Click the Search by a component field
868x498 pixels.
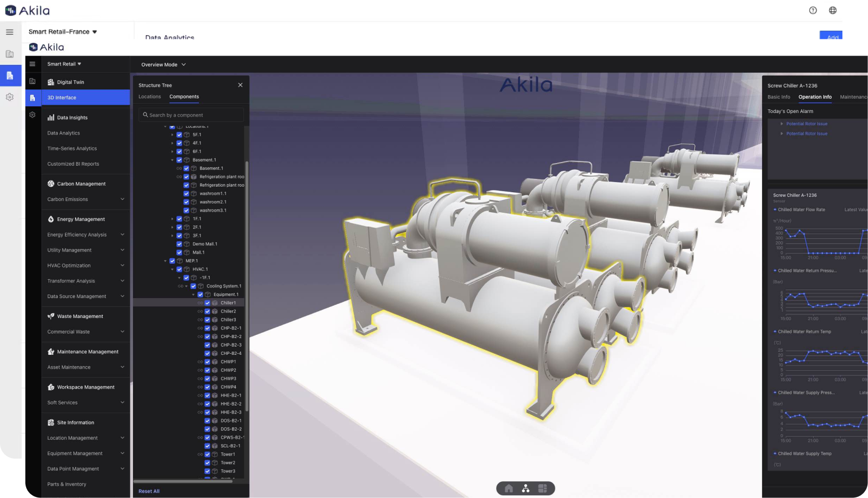coord(191,115)
